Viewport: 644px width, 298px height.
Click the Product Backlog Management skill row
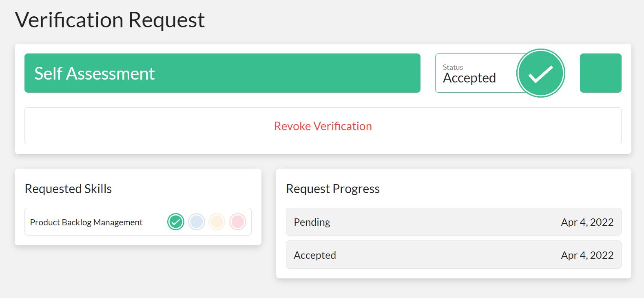[138, 222]
